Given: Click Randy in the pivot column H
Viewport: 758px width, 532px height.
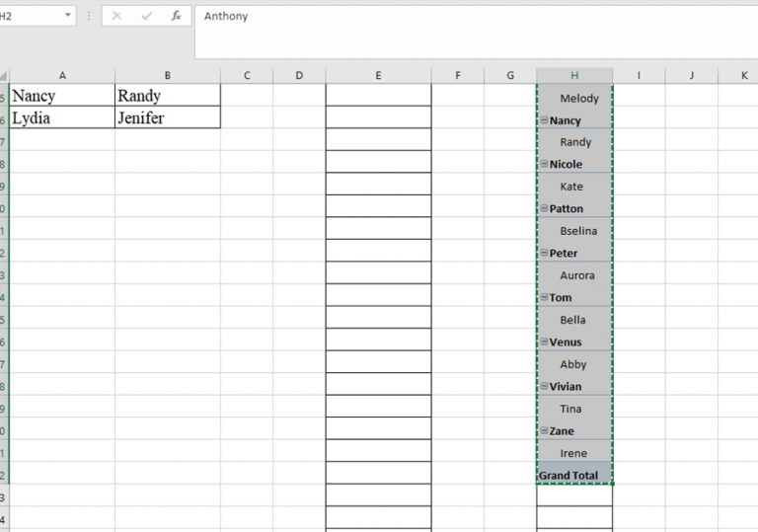Looking at the screenshot, I should click(x=574, y=140).
